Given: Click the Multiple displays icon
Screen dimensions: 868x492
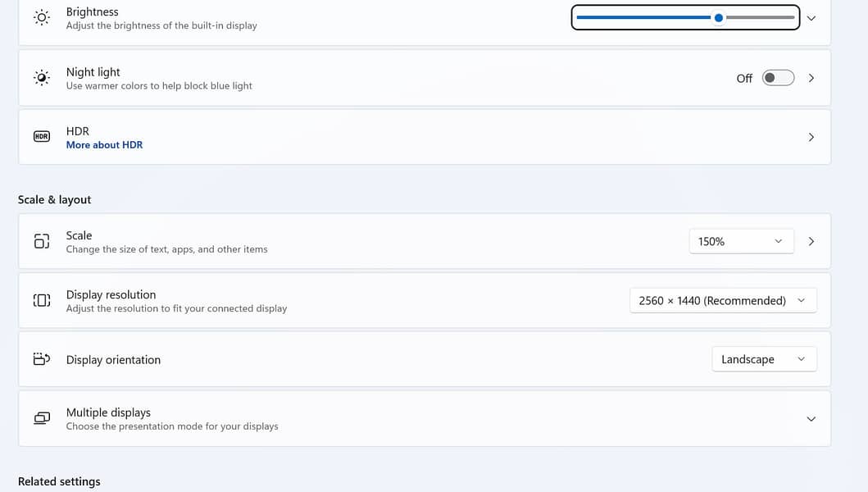Looking at the screenshot, I should (x=42, y=418).
